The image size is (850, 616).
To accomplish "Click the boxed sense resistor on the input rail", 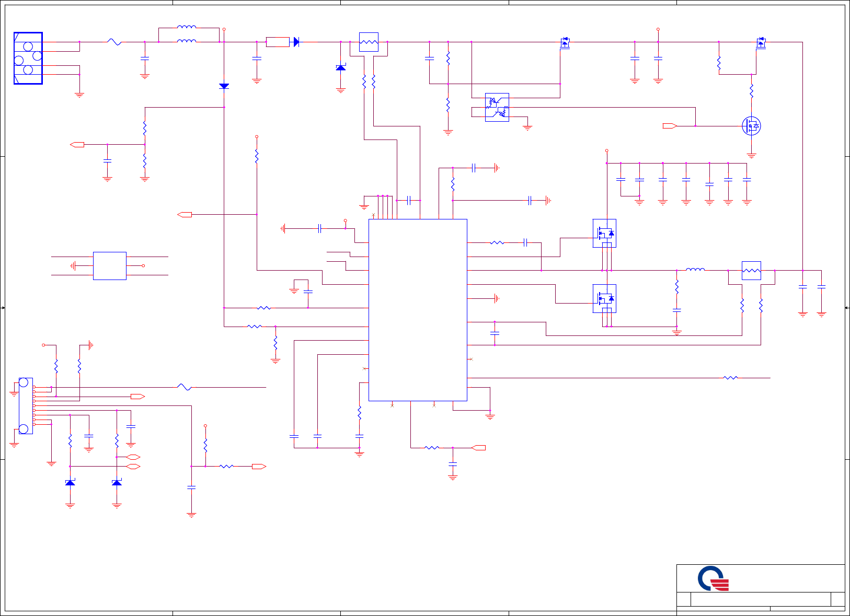I will tap(369, 42).
